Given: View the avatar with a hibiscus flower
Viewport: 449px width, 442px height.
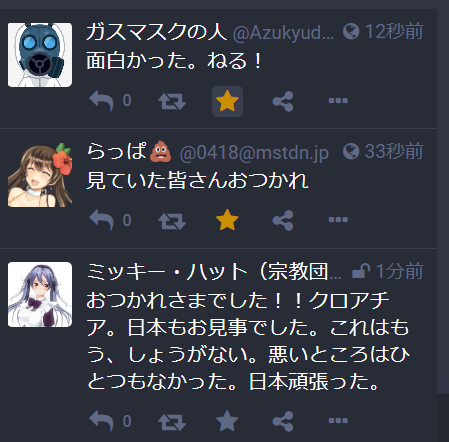Looking at the screenshot, I should tap(40, 175).
